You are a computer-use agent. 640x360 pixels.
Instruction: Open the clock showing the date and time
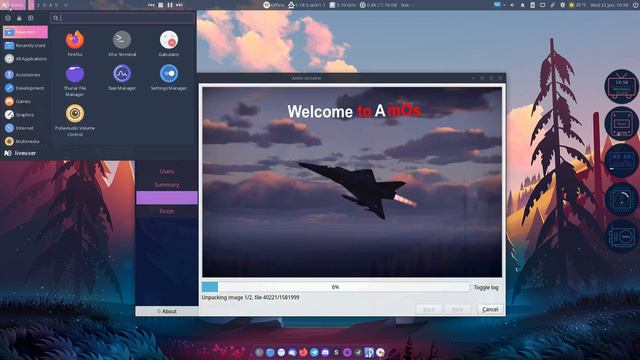pyautogui.click(x=609, y=5)
